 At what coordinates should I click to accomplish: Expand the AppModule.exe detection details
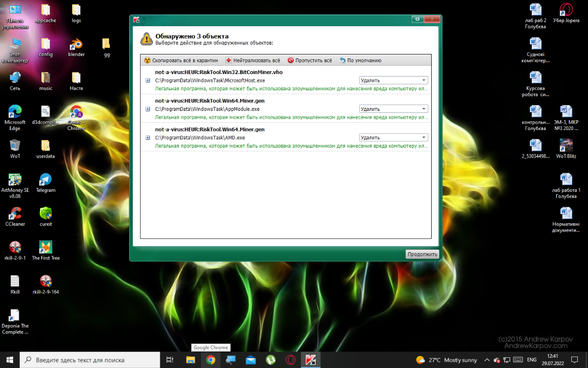click(147, 109)
